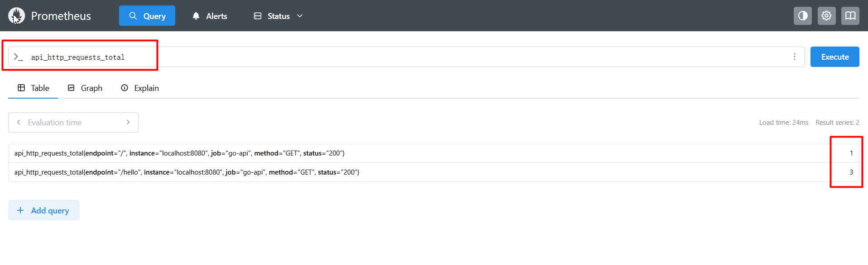Click the magnifier icon in Query button
This screenshot has width=868, height=265.
133,16
